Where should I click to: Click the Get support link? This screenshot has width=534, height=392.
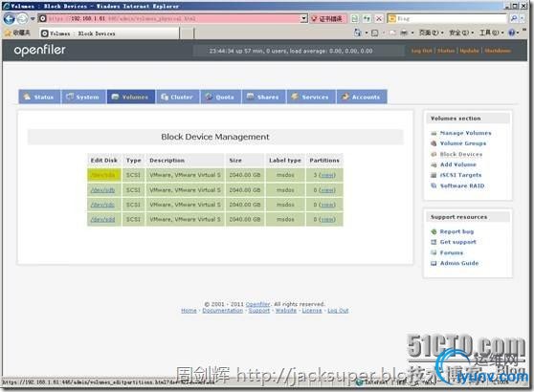click(x=458, y=242)
